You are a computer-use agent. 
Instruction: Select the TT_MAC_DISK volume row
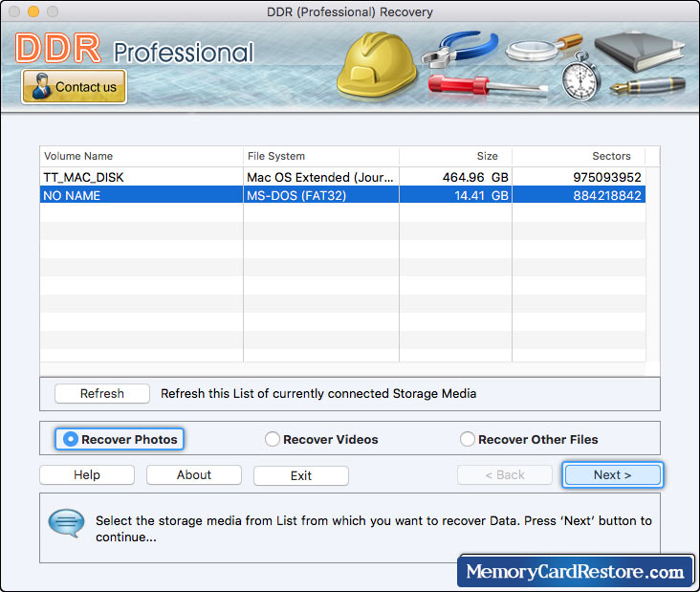click(x=342, y=177)
